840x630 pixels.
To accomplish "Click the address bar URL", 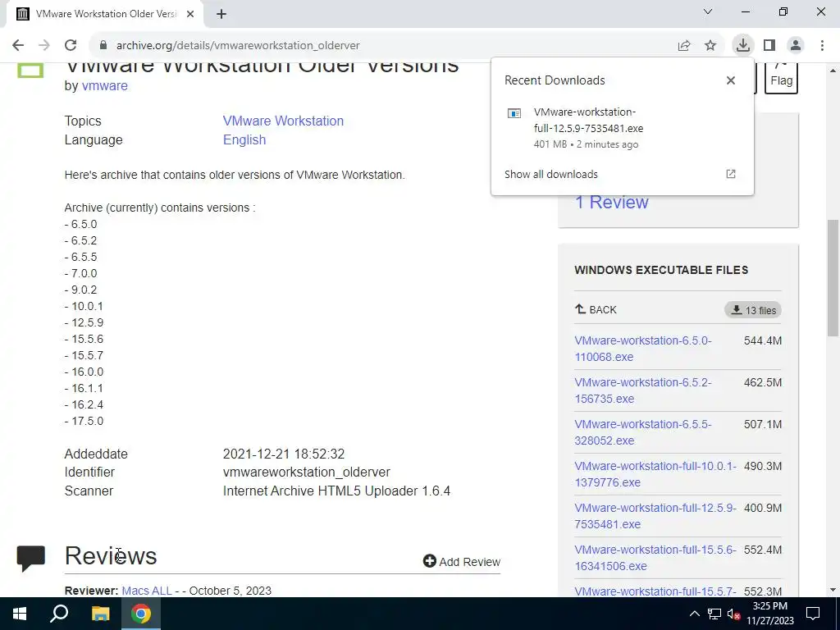I will point(238,46).
